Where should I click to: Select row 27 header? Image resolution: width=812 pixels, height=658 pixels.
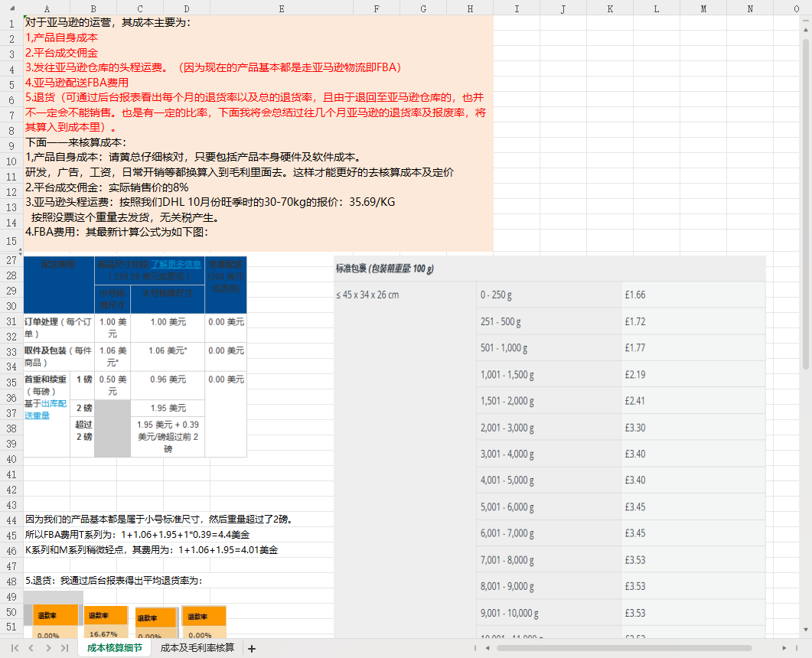pos(11,260)
